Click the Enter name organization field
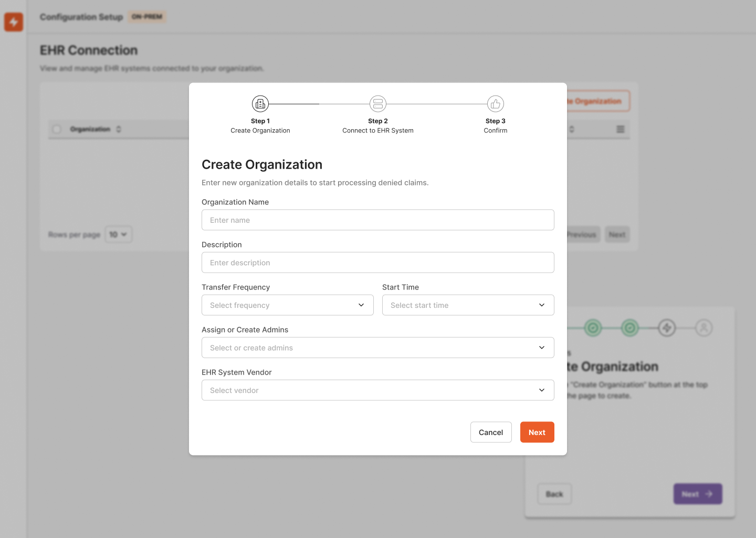756x538 pixels. click(377, 220)
